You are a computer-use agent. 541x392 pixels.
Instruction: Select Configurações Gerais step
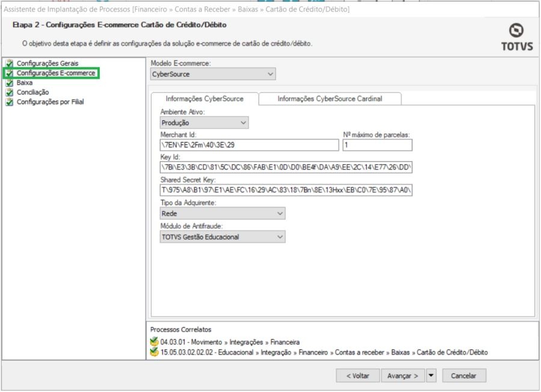click(47, 64)
